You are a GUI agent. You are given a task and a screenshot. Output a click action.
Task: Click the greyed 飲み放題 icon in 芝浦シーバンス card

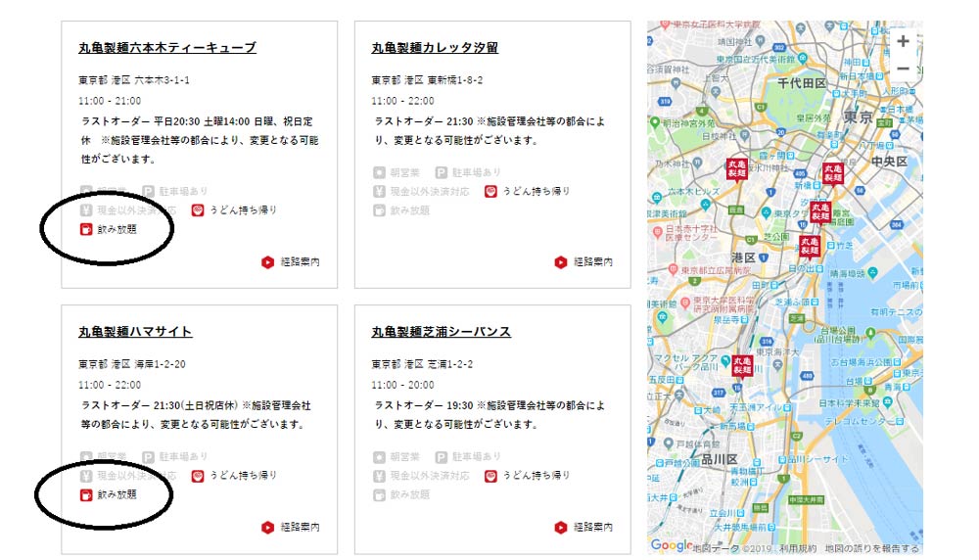[379, 495]
